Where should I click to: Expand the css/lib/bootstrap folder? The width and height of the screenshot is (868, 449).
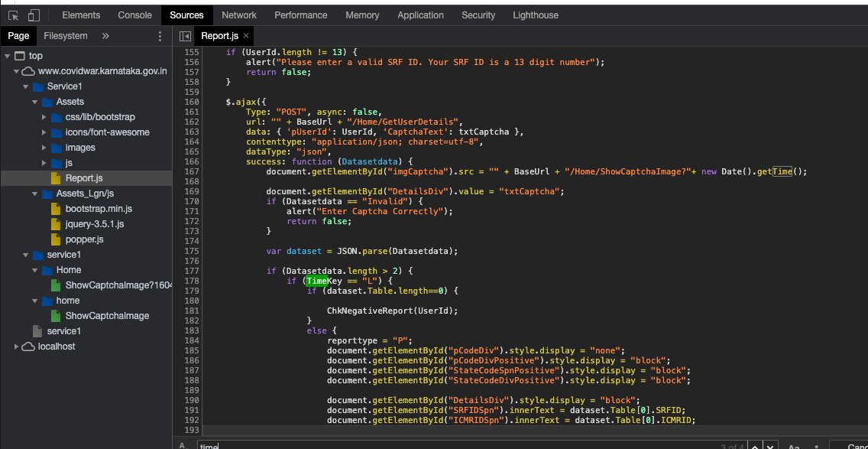click(x=44, y=118)
